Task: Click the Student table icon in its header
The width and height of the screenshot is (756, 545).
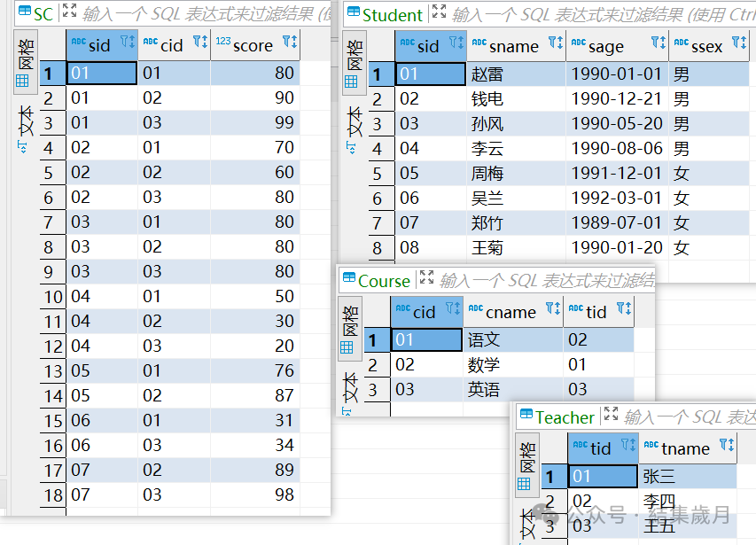Action: (354, 12)
